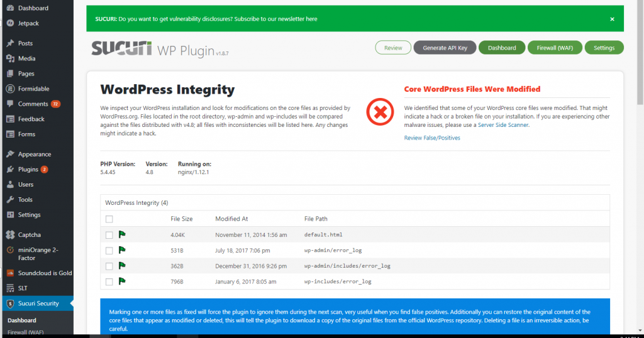Click the Tools wrench icon

click(10, 200)
